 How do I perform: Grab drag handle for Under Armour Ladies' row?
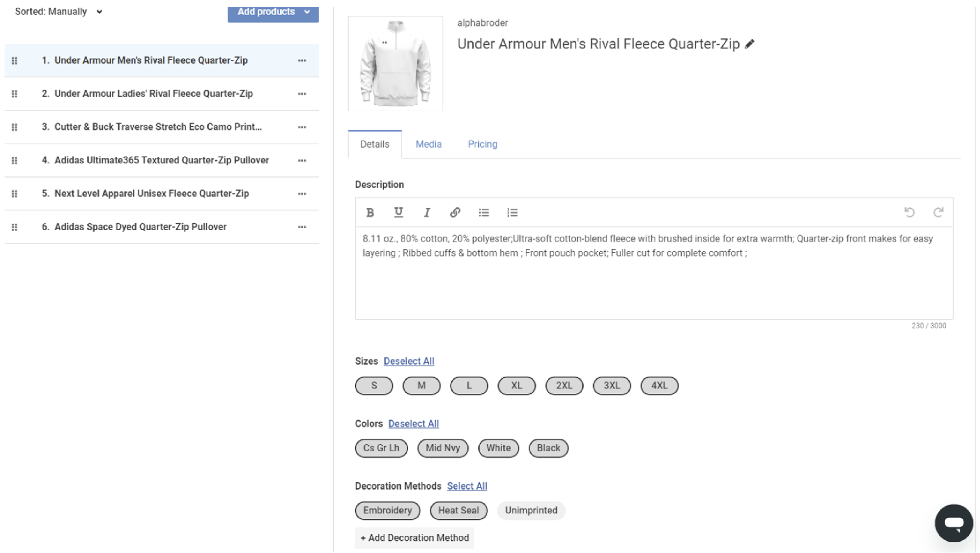15,94
